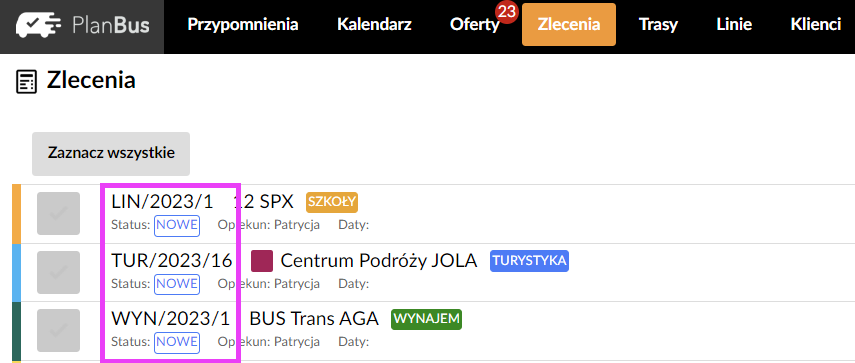Tick the checkbox for order WYN/2023/1

(58, 330)
